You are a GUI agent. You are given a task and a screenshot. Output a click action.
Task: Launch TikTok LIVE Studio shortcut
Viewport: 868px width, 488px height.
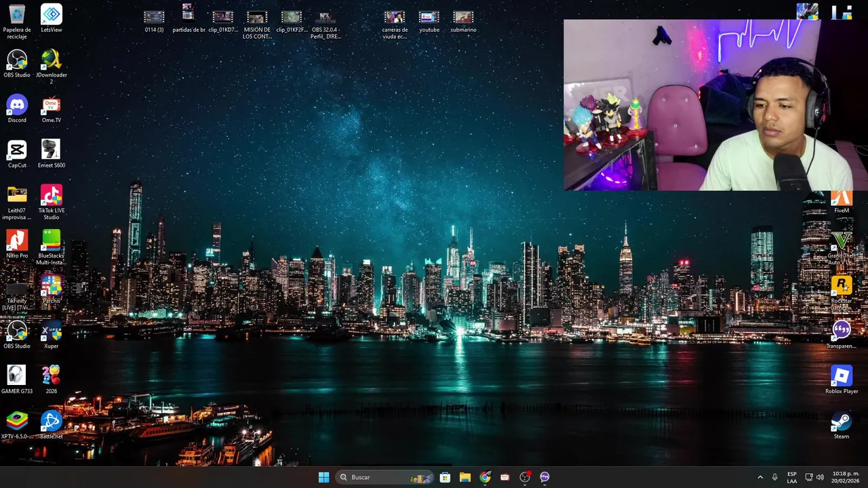(x=52, y=203)
